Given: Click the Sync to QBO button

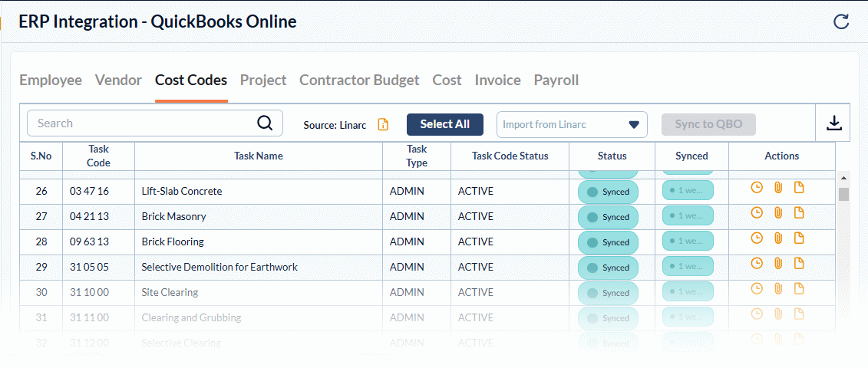Looking at the screenshot, I should pos(708,124).
